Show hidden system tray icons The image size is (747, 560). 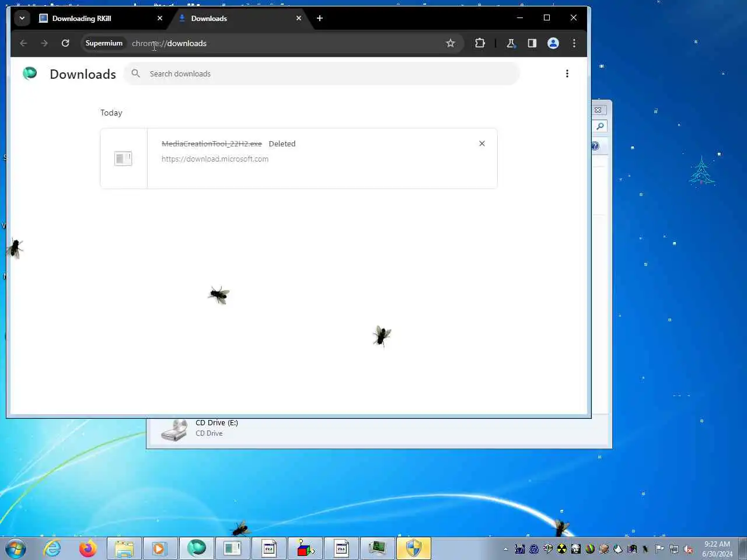505,549
